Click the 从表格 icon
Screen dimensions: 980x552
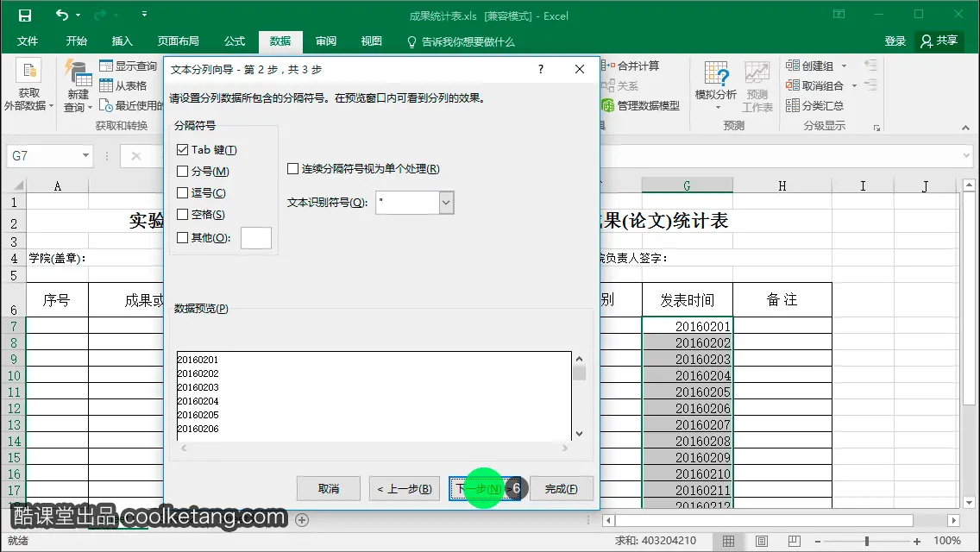(105, 85)
